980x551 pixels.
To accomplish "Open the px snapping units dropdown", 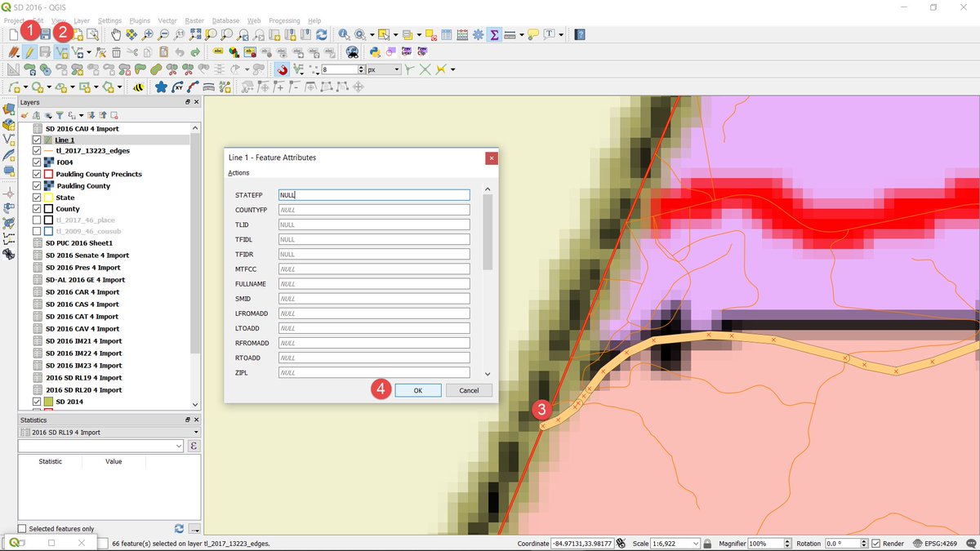I will pyautogui.click(x=383, y=69).
